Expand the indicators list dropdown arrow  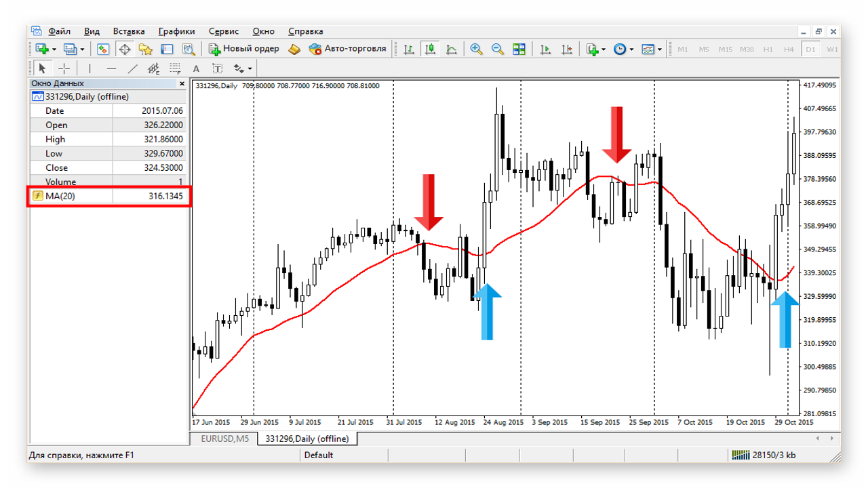tap(604, 49)
